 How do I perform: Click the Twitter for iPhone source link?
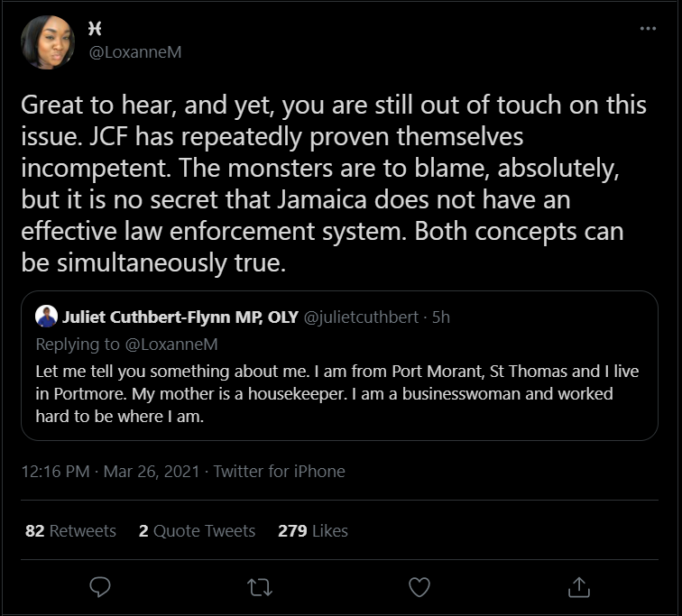point(279,471)
